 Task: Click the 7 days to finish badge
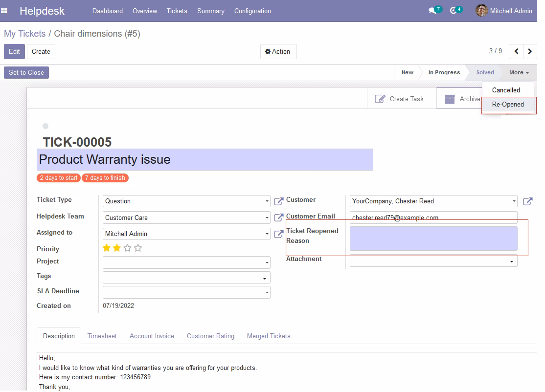tap(105, 178)
